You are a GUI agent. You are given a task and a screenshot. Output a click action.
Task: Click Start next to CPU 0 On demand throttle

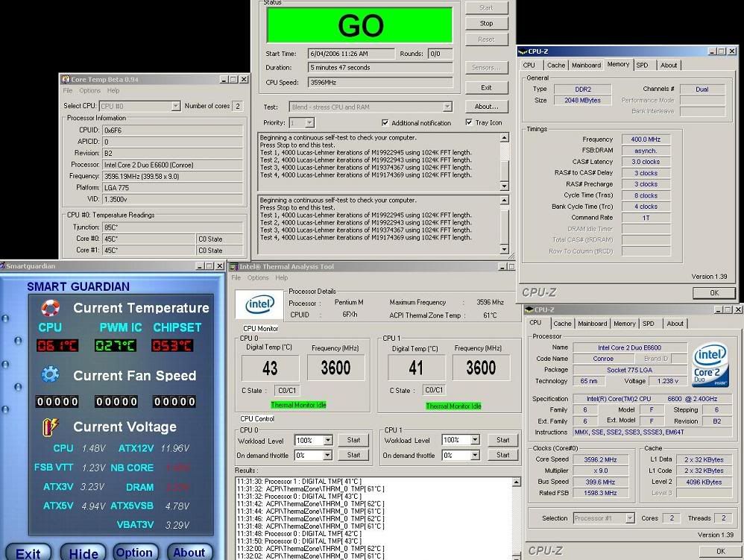tap(353, 455)
